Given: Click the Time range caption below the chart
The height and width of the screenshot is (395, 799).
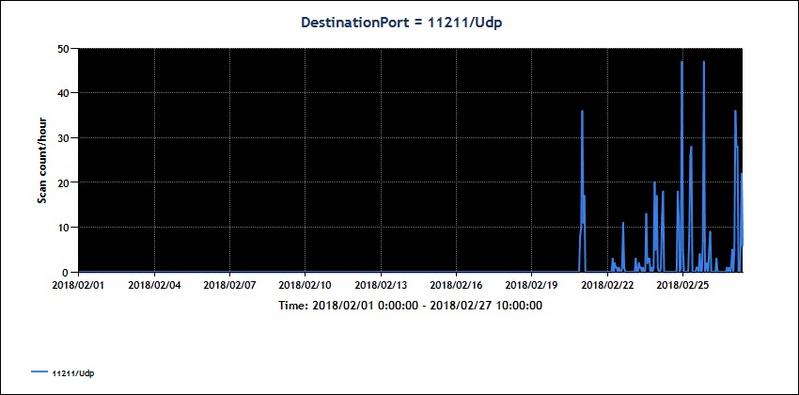Looking at the screenshot, I should click(x=410, y=305).
